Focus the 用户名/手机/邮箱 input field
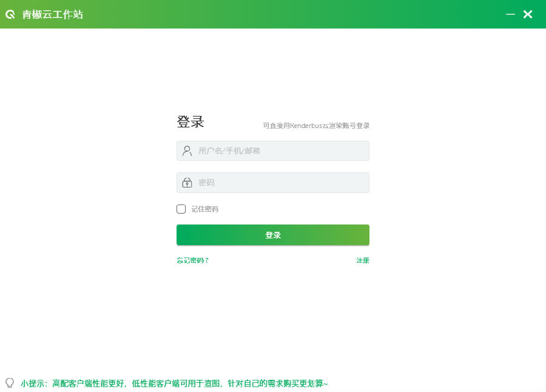Image resolution: width=546 pixels, height=392 pixels. point(273,151)
